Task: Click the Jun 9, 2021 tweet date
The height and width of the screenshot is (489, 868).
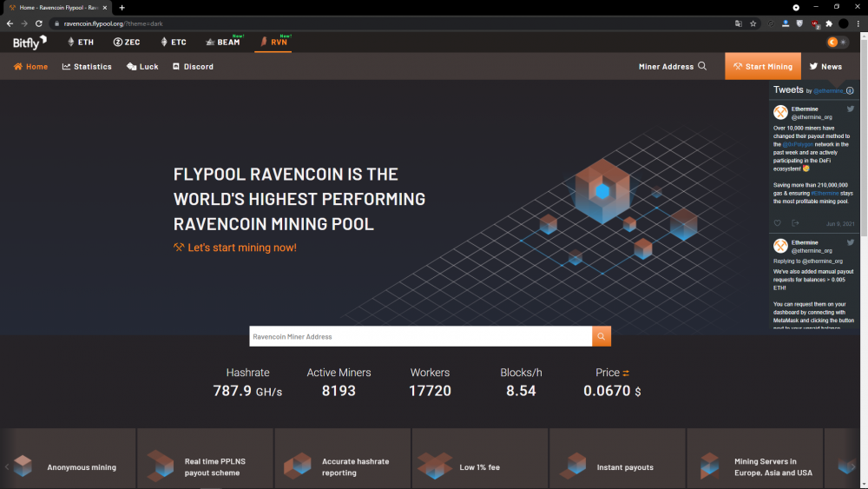Action: pos(840,224)
